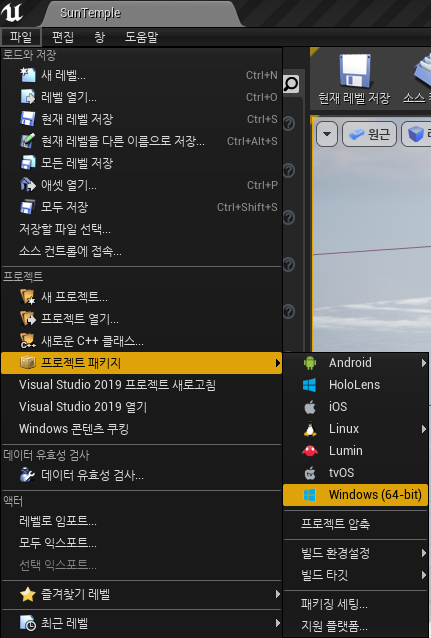This screenshot has width=431, height=638.
Task: Expand the 최근 레벨 submenu arrow
Action: pos(278,623)
